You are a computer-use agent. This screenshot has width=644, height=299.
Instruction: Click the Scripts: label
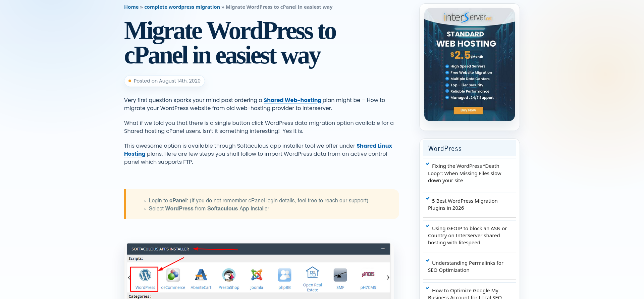pos(136,258)
